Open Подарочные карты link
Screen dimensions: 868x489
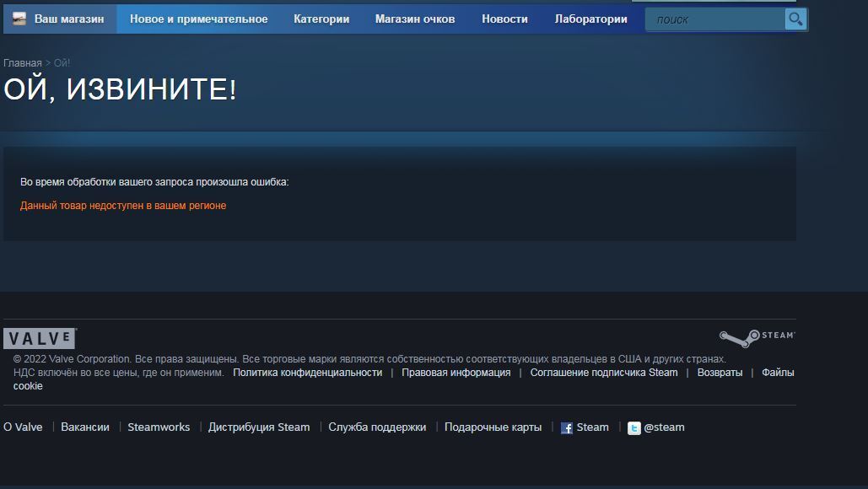coord(493,427)
